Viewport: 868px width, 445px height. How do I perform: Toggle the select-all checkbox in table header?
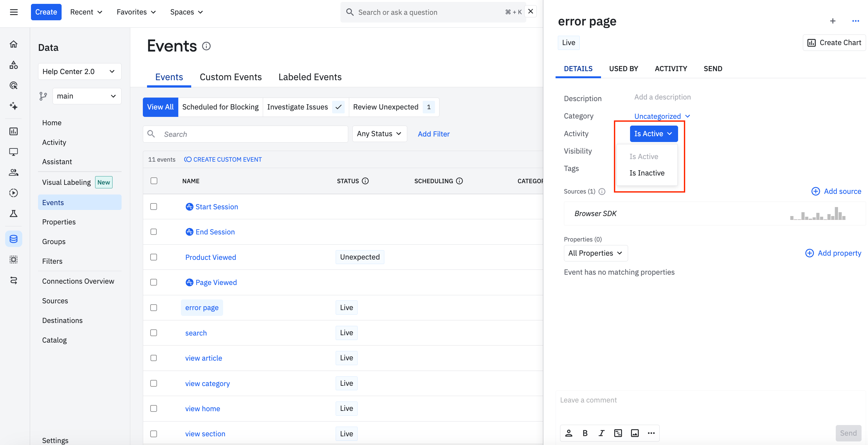[x=154, y=181]
